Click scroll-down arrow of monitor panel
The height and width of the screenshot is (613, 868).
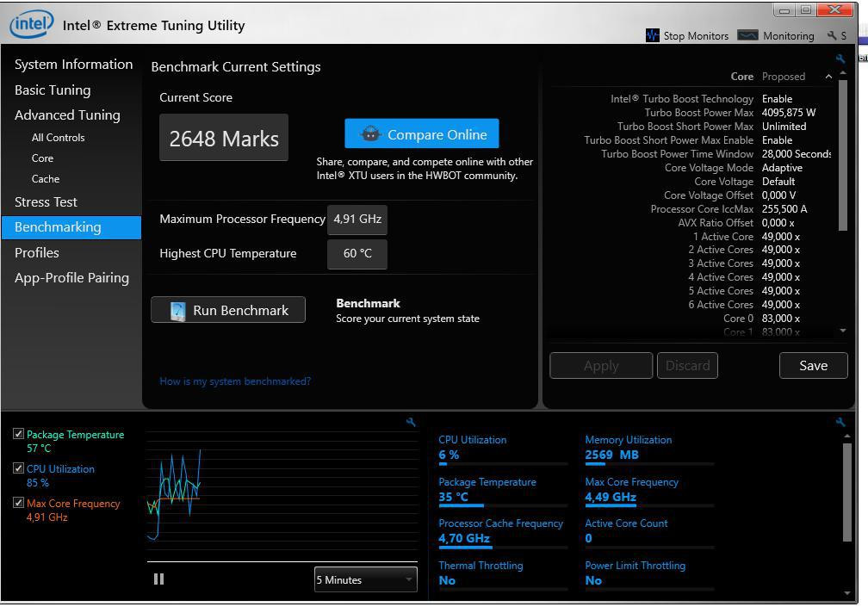pos(847,593)
